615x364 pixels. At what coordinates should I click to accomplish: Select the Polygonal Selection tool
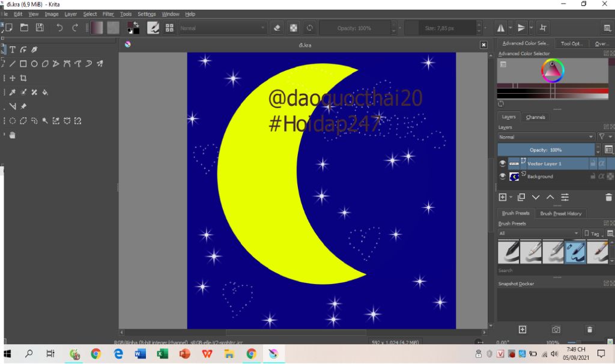tap(23, 121)
